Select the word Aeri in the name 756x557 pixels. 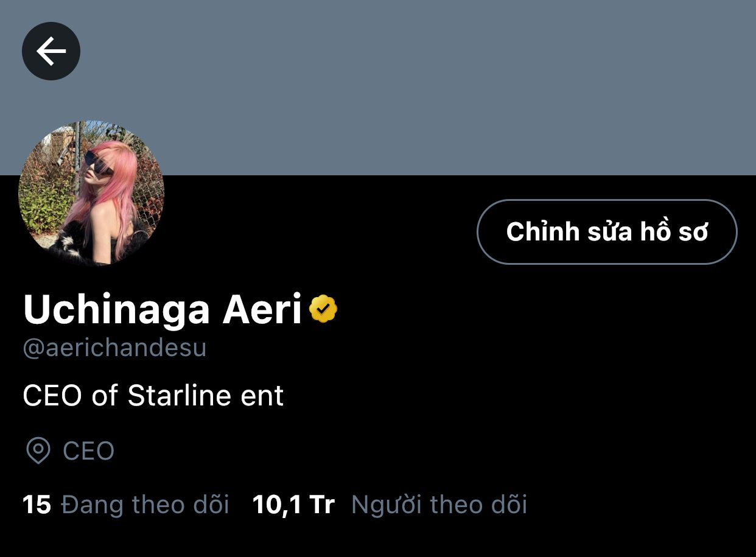tap(262, 309)
